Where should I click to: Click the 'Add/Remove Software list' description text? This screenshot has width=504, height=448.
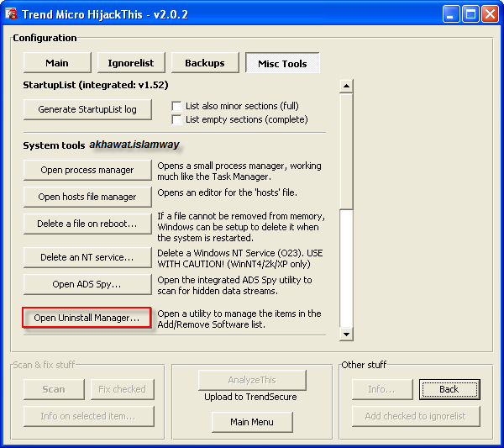(211, 324)
